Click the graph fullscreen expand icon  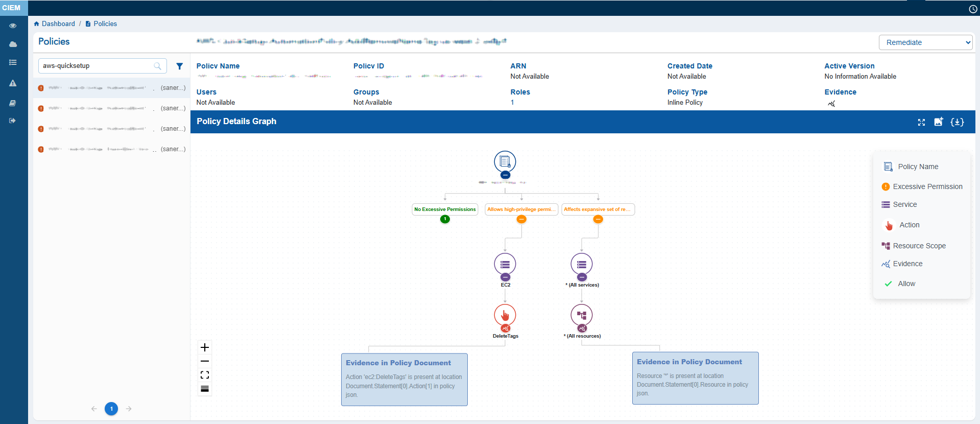click(x=921, y=122)
